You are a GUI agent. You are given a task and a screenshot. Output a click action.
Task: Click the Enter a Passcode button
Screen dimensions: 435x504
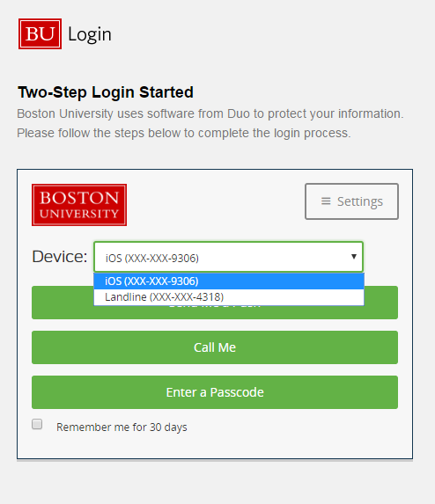click(215, 392)
